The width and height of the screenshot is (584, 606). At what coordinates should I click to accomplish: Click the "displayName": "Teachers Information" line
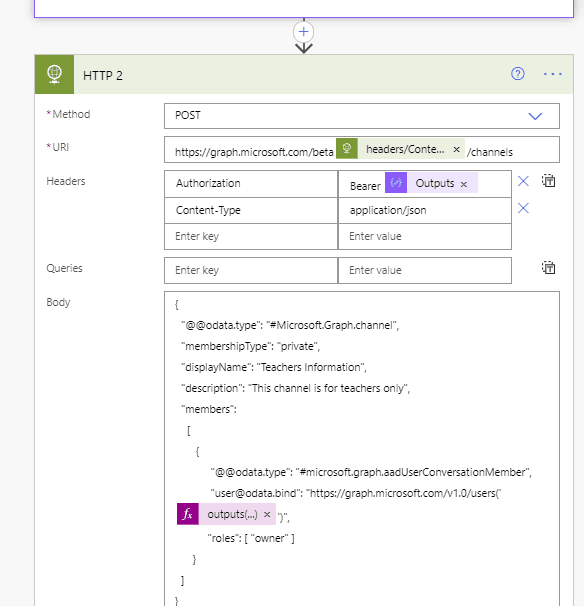pyautogui.click(x=274, y=367)
